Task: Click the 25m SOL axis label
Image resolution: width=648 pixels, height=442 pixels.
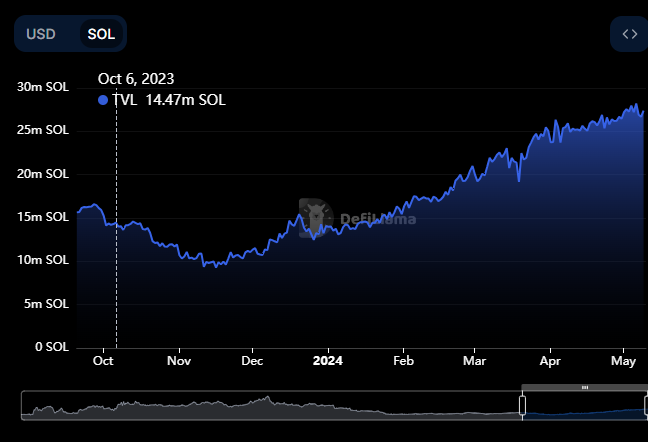Action: click(43, 130)
